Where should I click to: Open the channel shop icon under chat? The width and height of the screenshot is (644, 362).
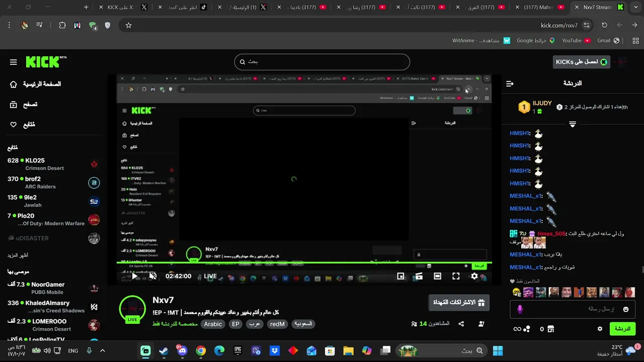[550, 329]
